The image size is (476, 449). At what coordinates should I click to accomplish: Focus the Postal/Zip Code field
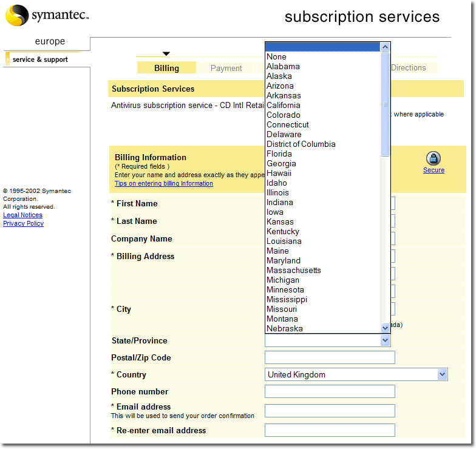pyautogui.click(x=330, y=357)
